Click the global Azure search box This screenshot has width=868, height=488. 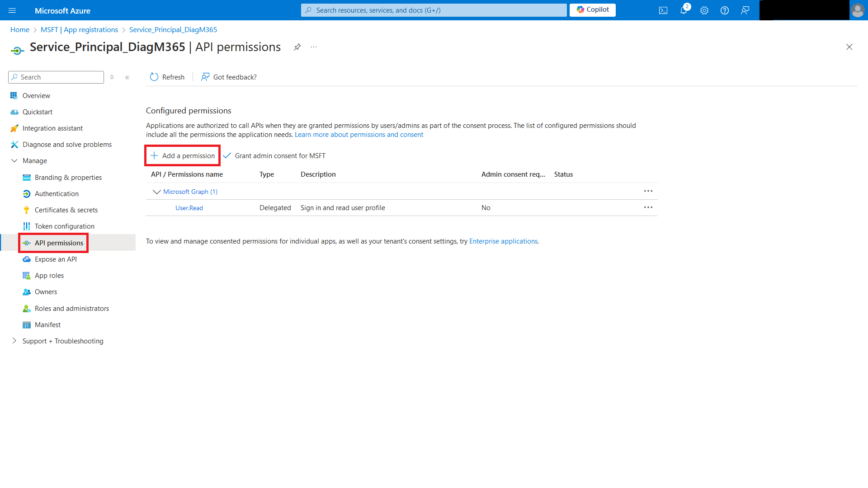(434, 10)
